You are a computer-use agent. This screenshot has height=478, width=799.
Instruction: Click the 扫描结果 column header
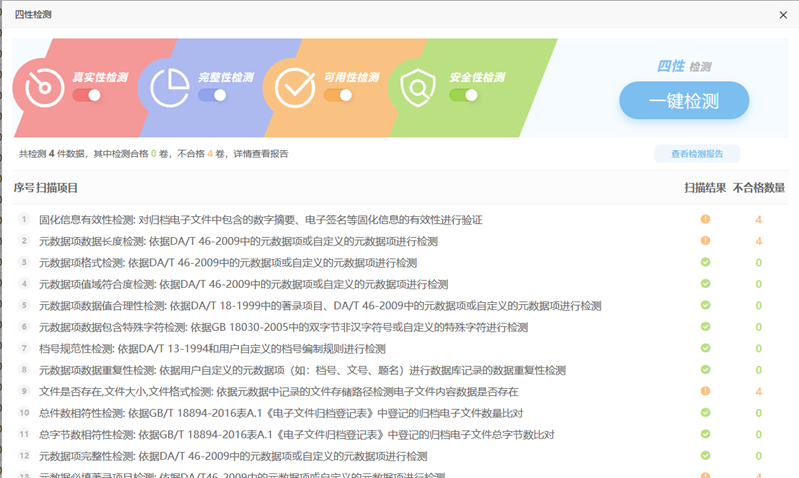coord(705,188)
